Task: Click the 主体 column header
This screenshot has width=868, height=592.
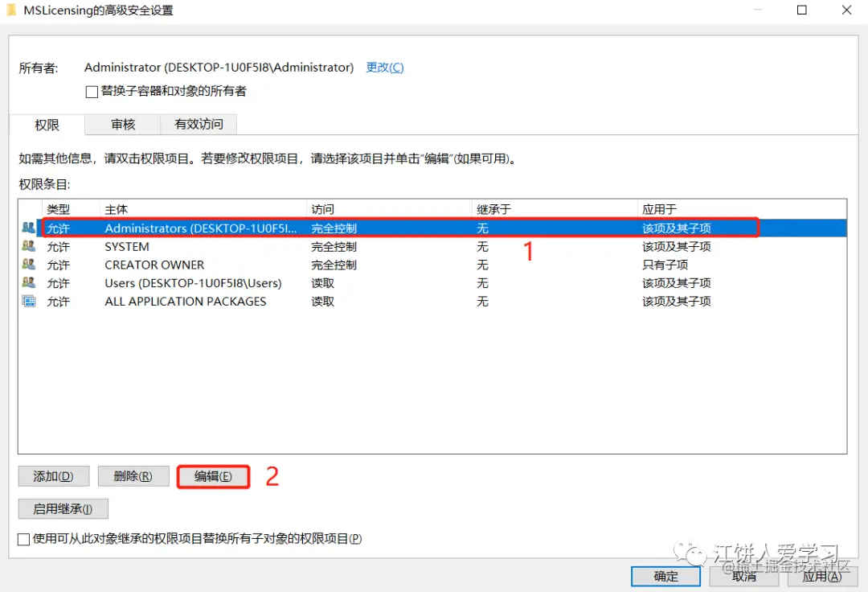Action: (x=203, y=209)
